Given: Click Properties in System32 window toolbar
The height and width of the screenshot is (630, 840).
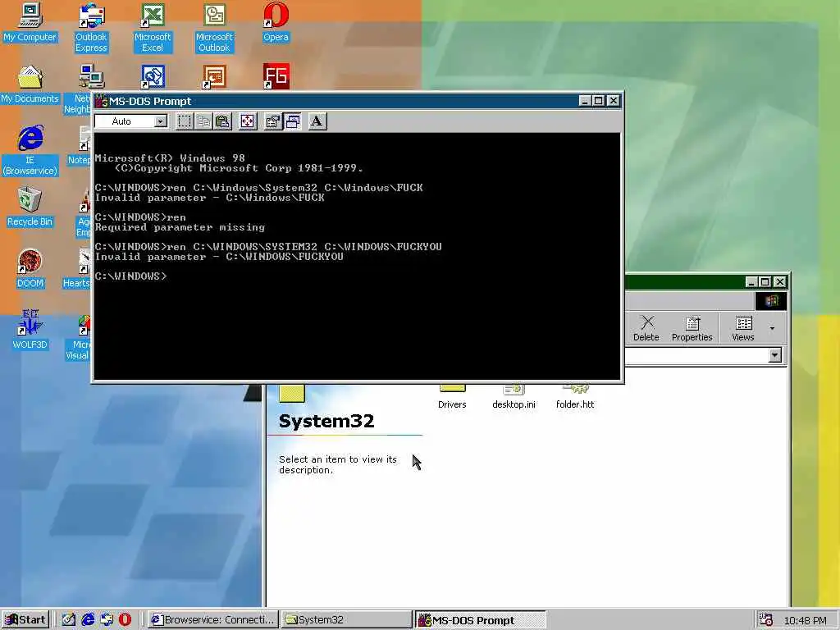Looking at the screenshot, I should (x=692, y=328).
